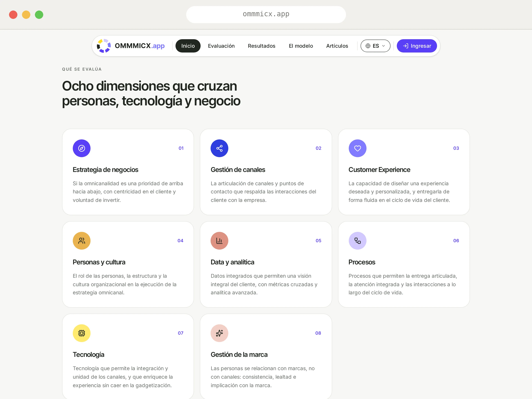Click the 06 card number
The image size is (532, 399).
pos(456,241)
